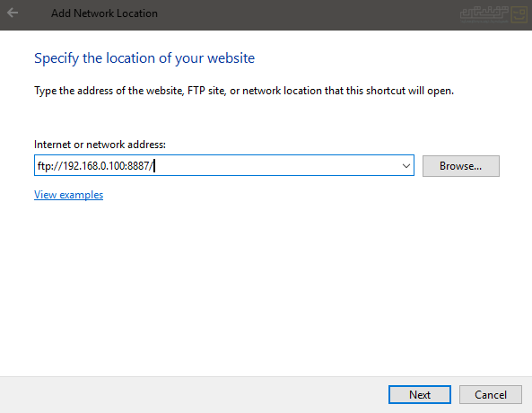Click the Type the address instruction text
532x413 pixels.
[244, 91]
